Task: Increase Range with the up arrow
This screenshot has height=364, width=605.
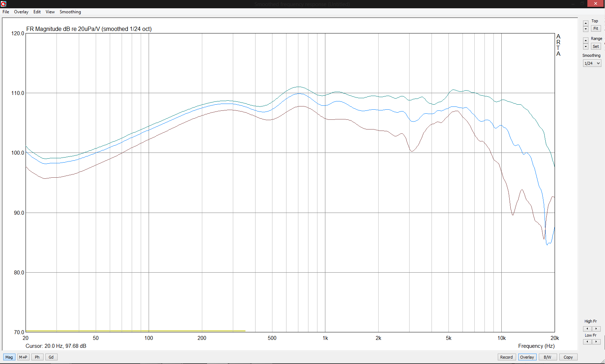Action: (586, 41)
